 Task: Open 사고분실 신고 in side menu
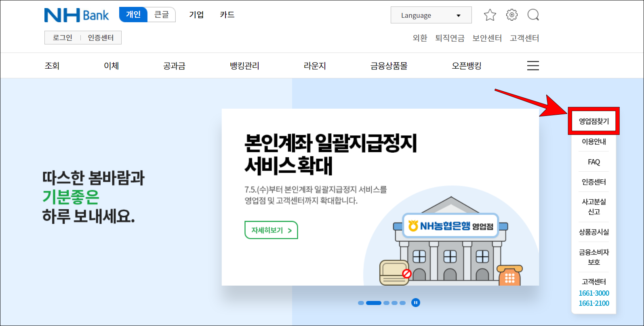click(593, 206)
